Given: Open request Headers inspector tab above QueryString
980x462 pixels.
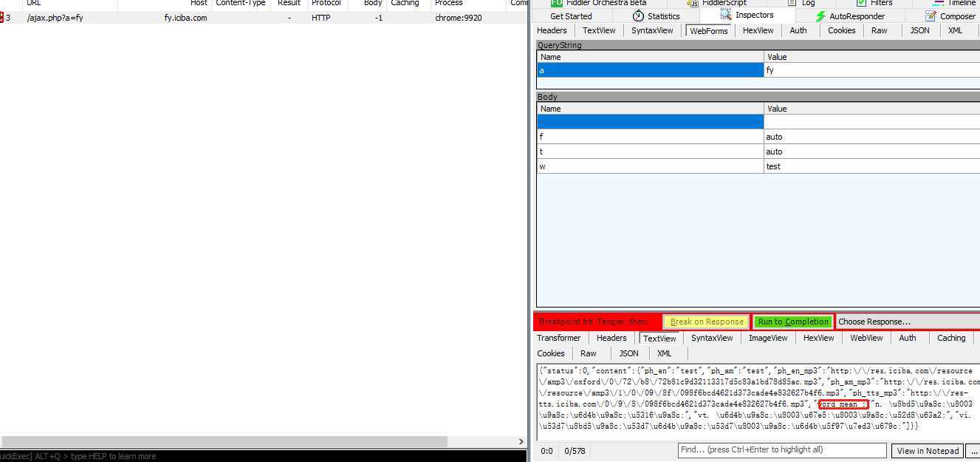Looking at the screenshot, I should coord(552,30).
